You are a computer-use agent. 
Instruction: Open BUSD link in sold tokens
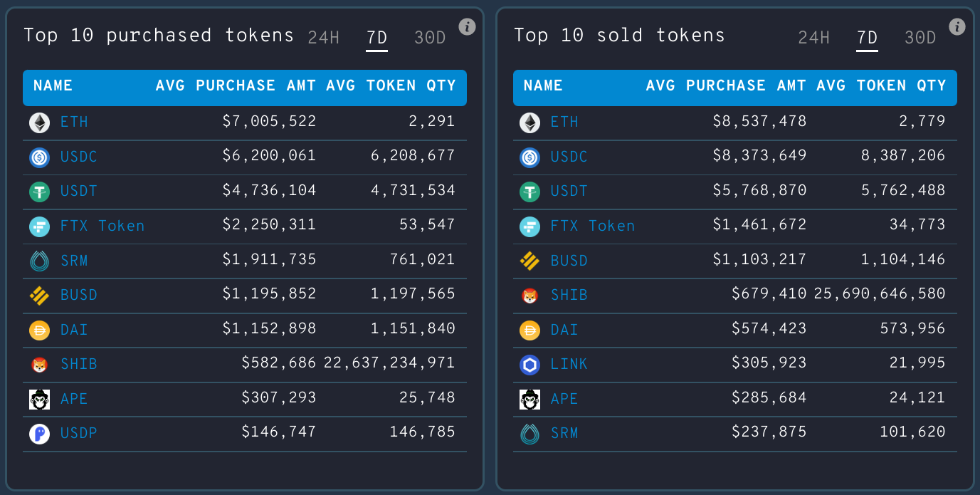click(569, 261)
